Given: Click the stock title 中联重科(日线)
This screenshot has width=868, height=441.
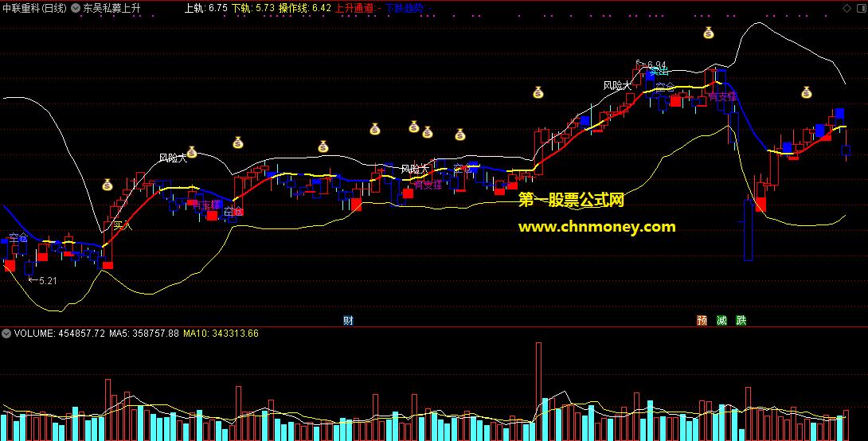Looking at the screenshot, I should (x=35, y=8).
